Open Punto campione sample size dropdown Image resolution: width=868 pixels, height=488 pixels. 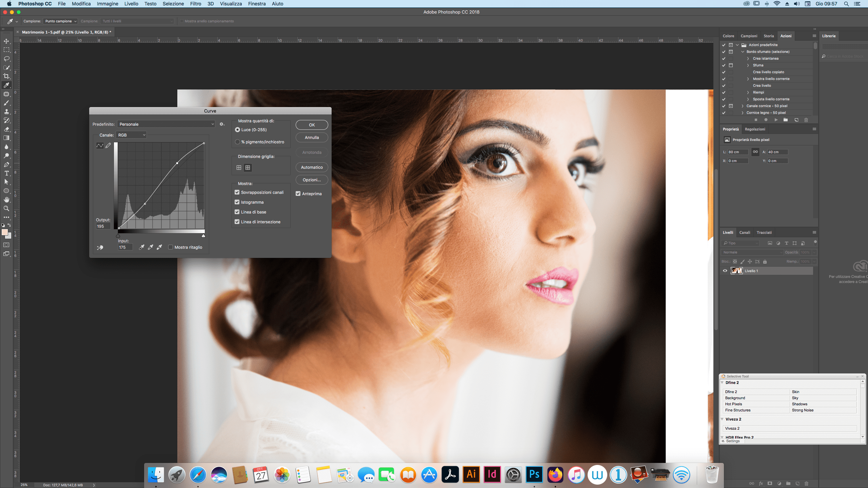(x=60, y=21)
